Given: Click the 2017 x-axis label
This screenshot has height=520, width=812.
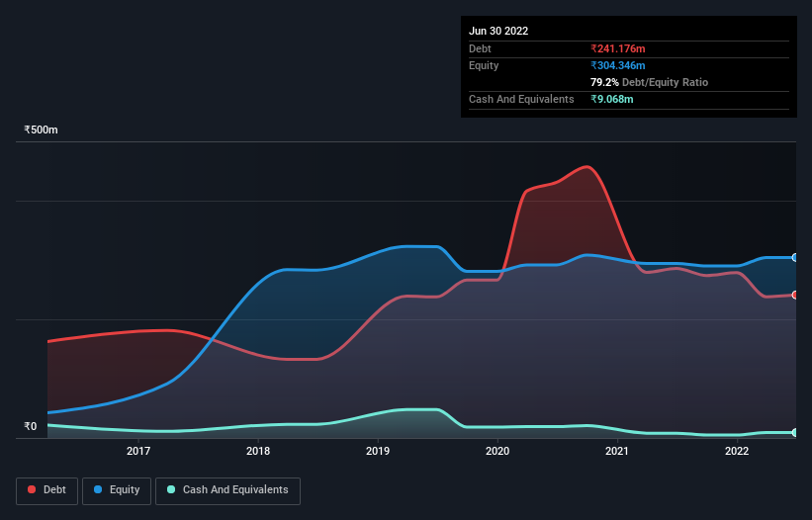Looking at the screenshot, I should coord(138,451).
